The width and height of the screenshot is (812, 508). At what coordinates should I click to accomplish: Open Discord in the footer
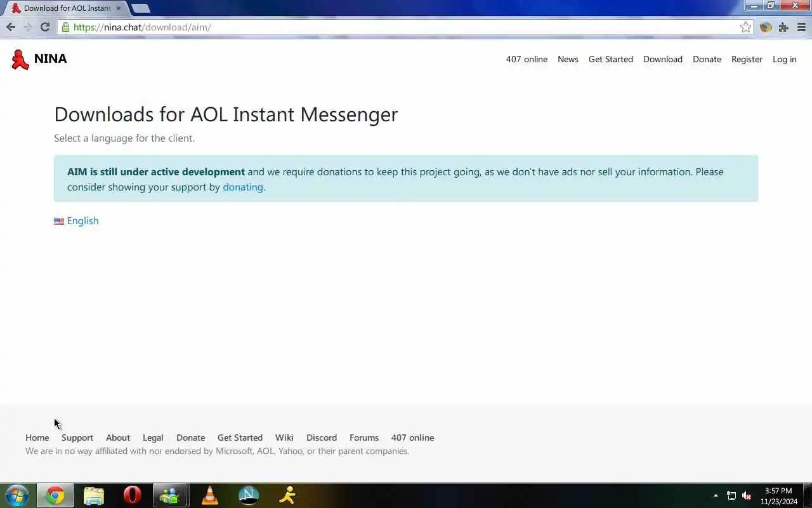tap(322, 438)
